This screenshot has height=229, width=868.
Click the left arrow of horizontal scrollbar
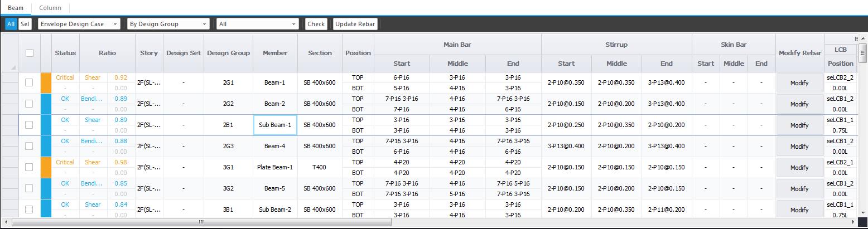[x=7, y=222]
